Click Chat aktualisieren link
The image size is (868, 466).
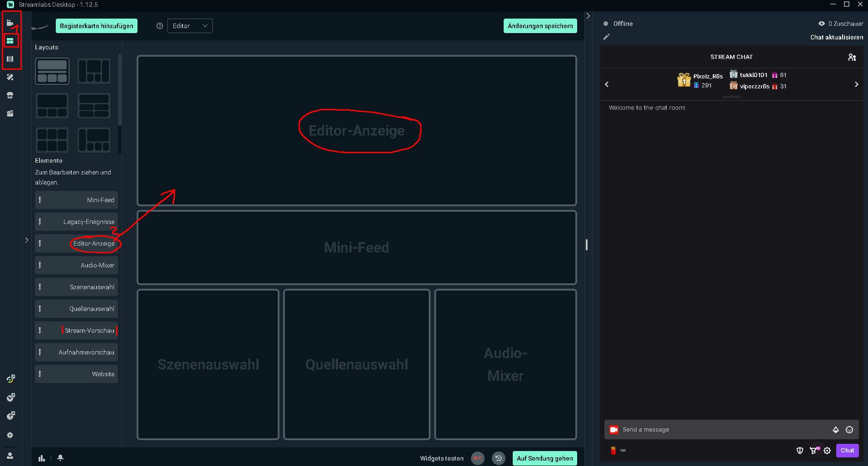(837, 37)
